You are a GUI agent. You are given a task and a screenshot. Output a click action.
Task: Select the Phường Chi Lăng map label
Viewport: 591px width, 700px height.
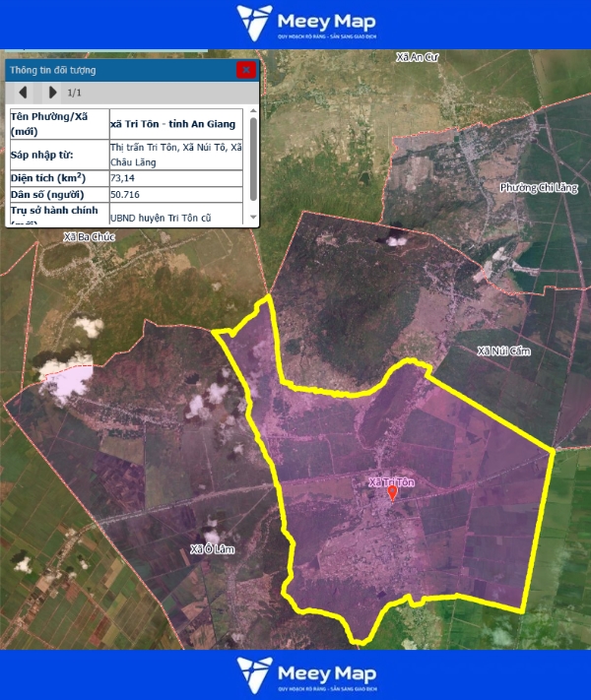click(537, 187)
